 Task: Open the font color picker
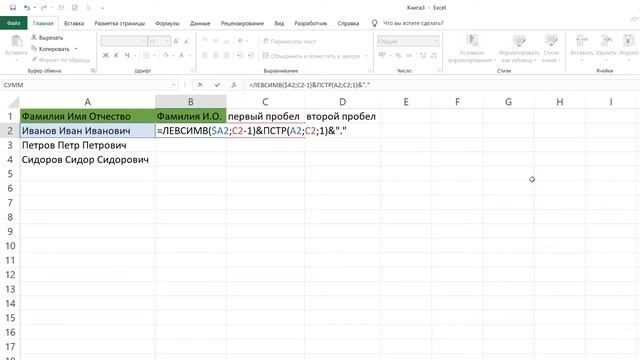[182, 55]
